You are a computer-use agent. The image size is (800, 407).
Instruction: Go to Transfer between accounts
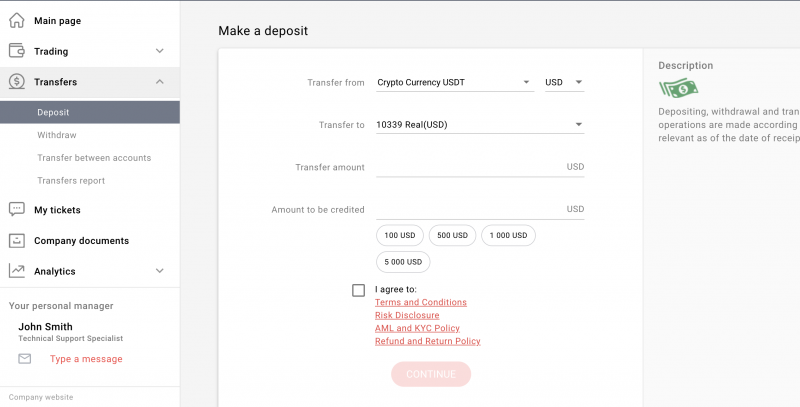(x=94, y=158)
